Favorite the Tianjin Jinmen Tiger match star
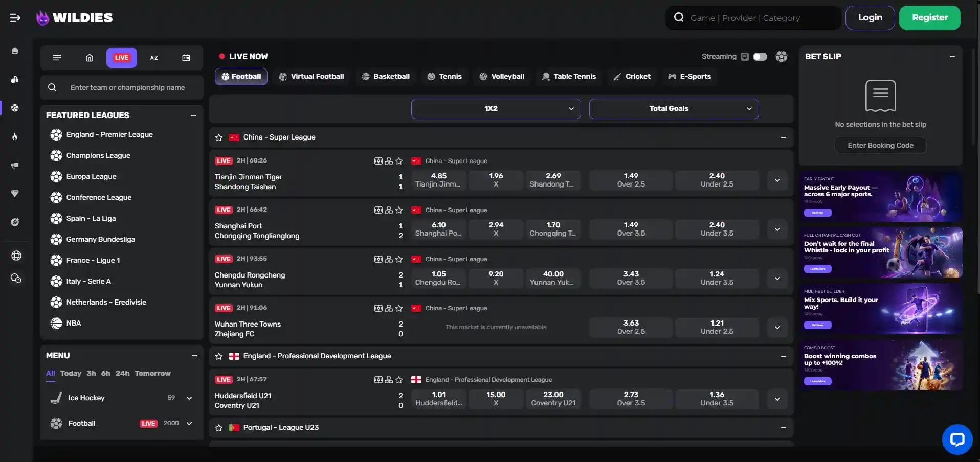Screen dimensions: 980x462 (399, 161)
